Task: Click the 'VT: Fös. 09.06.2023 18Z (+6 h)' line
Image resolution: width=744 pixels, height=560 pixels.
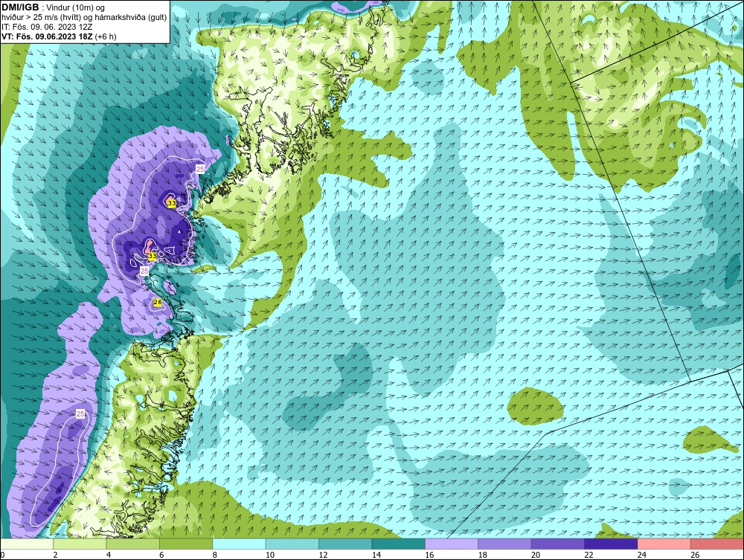Action: click(x=59, y=36)
